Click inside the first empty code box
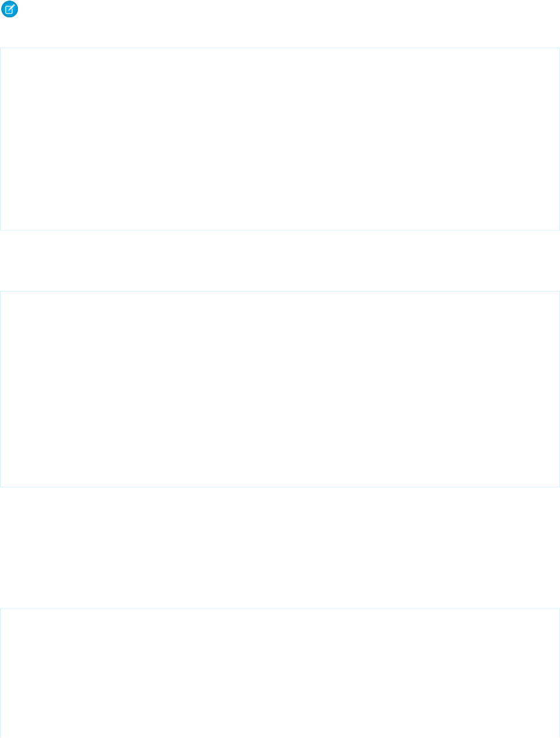 (280, 139)
